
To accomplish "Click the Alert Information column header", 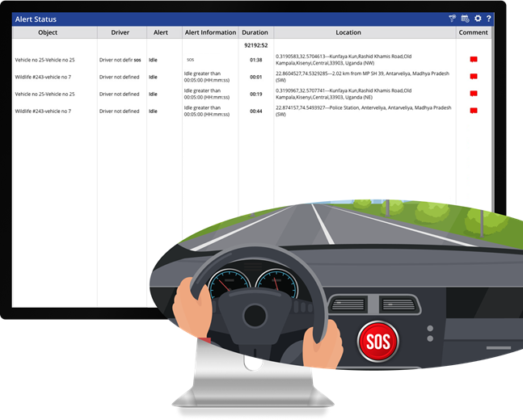I will [209, 33].
